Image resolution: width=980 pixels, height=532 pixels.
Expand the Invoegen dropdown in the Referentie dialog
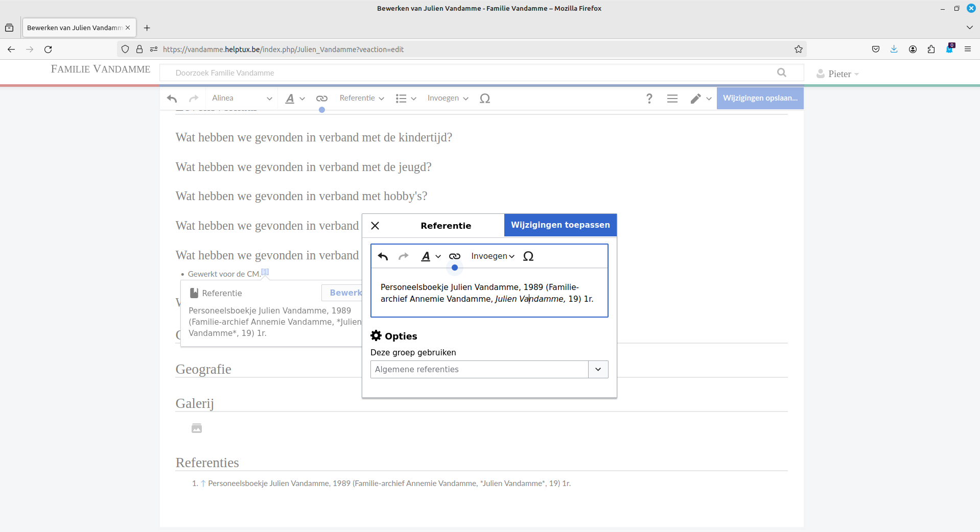(x=493, y=256)
